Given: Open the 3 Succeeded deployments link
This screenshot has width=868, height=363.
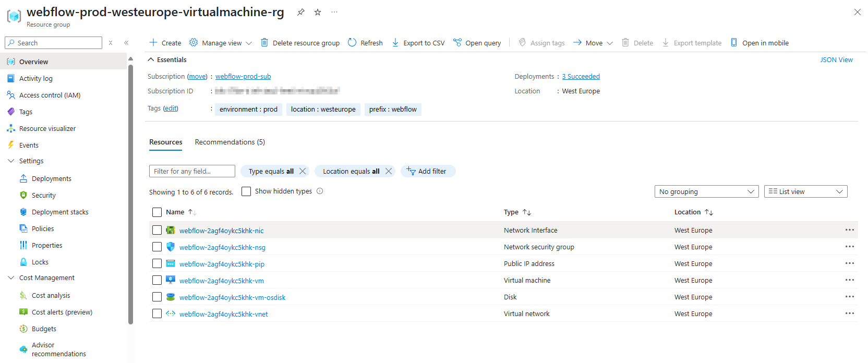Looking at the screenshot, I should [x=581, y=77].
